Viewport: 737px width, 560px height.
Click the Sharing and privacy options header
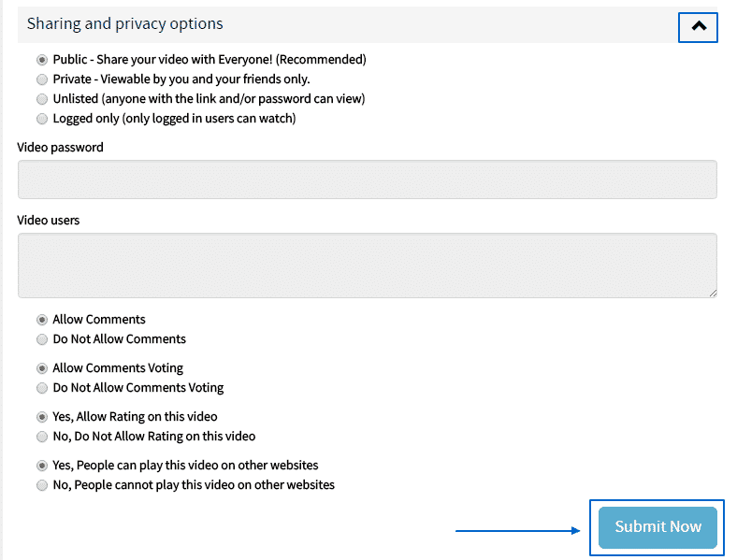click(x=125, y=24)
